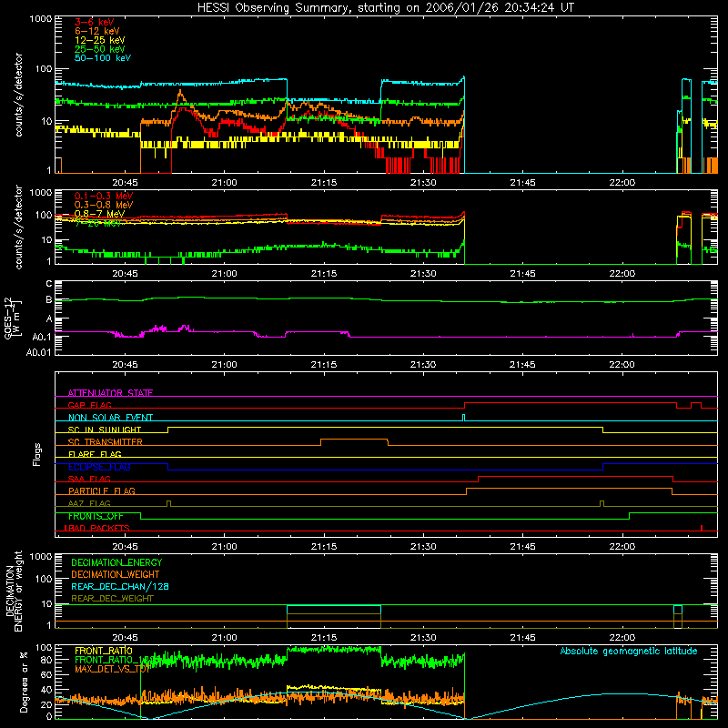
Task: Click the HESSI Observing Summary title text
Action: click(385, 8)
